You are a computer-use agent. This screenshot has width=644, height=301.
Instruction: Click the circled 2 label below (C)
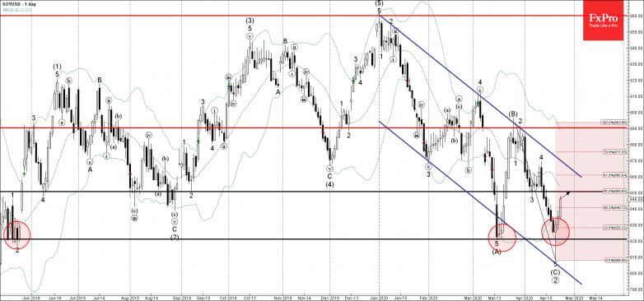(555, 281)
